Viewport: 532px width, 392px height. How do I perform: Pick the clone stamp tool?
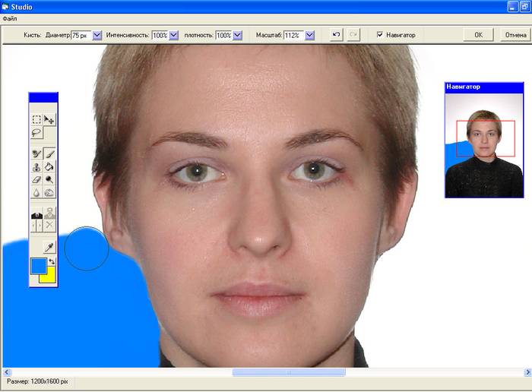click(x=36, y=167)
